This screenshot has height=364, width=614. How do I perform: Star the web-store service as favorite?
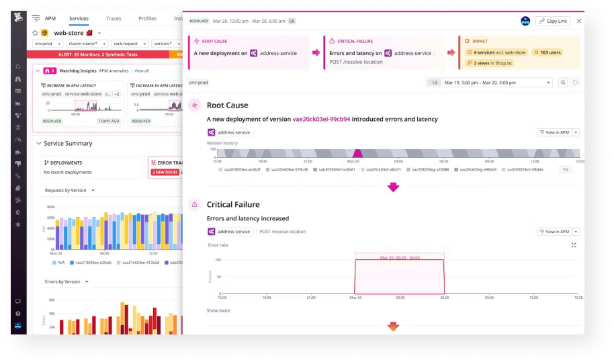point(36,32)
